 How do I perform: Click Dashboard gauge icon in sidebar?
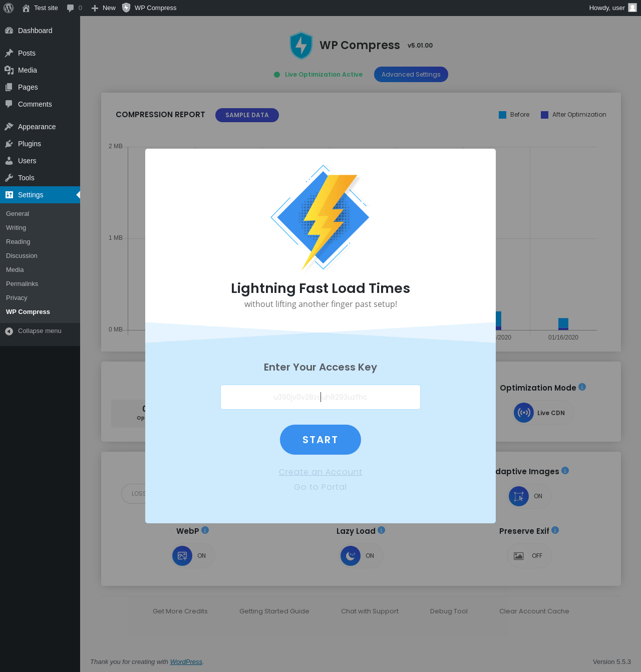pyautogui.click(x=9, y=31)
